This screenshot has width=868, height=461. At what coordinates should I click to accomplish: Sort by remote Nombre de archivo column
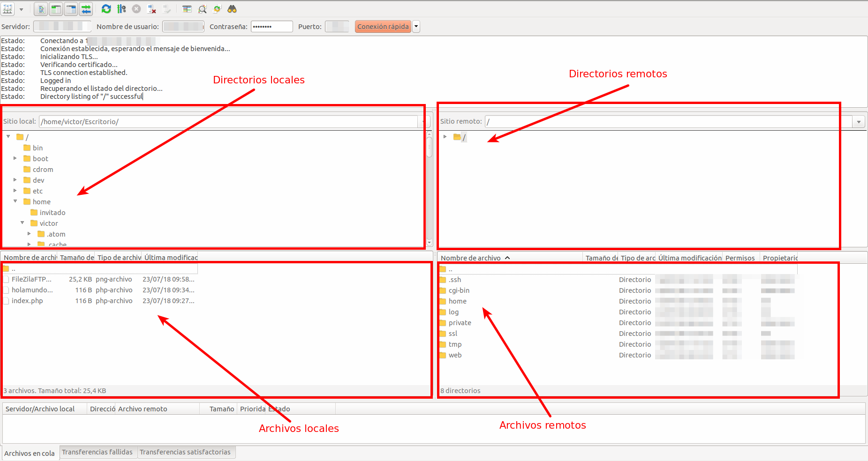[x=471, y=258]
